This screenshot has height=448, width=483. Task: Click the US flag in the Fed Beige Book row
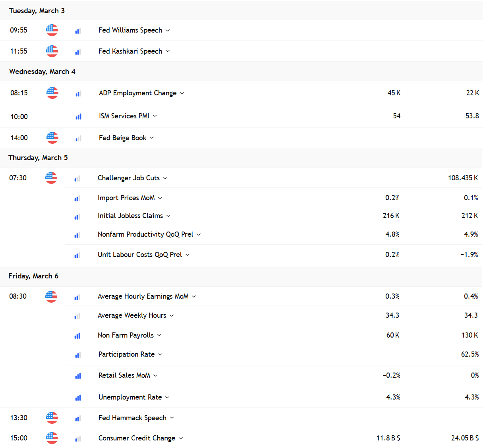(x=52, y=138)
